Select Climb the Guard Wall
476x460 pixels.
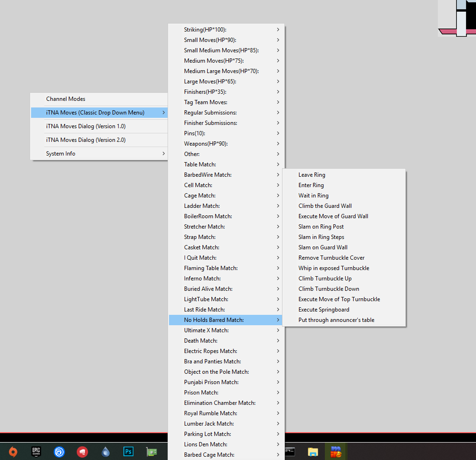pyautogui.click(x=344, y=205)
